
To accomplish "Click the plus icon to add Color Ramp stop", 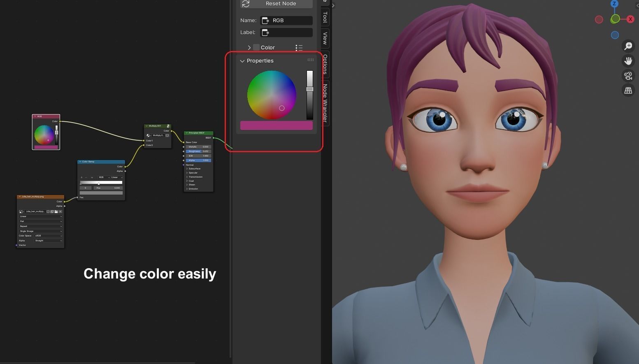I will (x=81, y=177).
